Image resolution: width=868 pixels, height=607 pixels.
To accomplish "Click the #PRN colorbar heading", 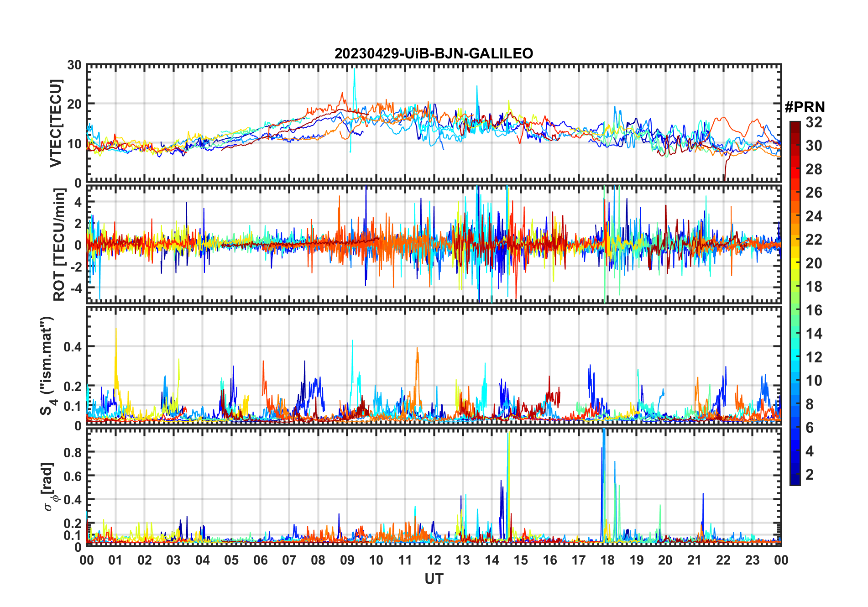I will coord(805,107).
